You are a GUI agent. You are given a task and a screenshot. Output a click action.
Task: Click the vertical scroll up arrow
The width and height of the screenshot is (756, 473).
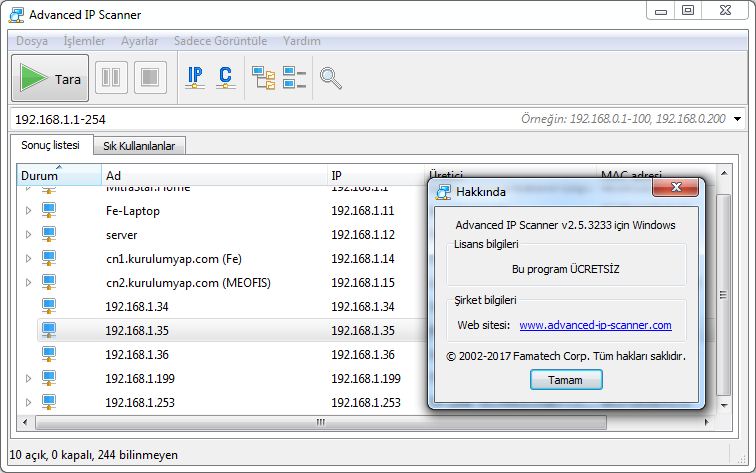724,173
